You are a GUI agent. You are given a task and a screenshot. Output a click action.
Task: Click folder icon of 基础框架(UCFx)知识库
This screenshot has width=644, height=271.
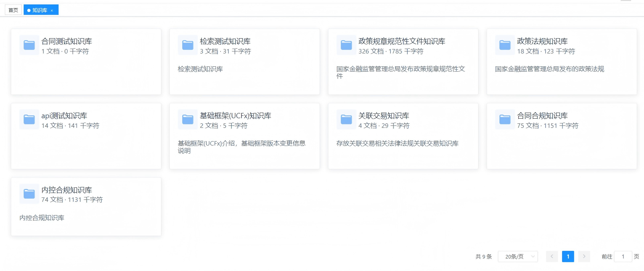(188, 119)
